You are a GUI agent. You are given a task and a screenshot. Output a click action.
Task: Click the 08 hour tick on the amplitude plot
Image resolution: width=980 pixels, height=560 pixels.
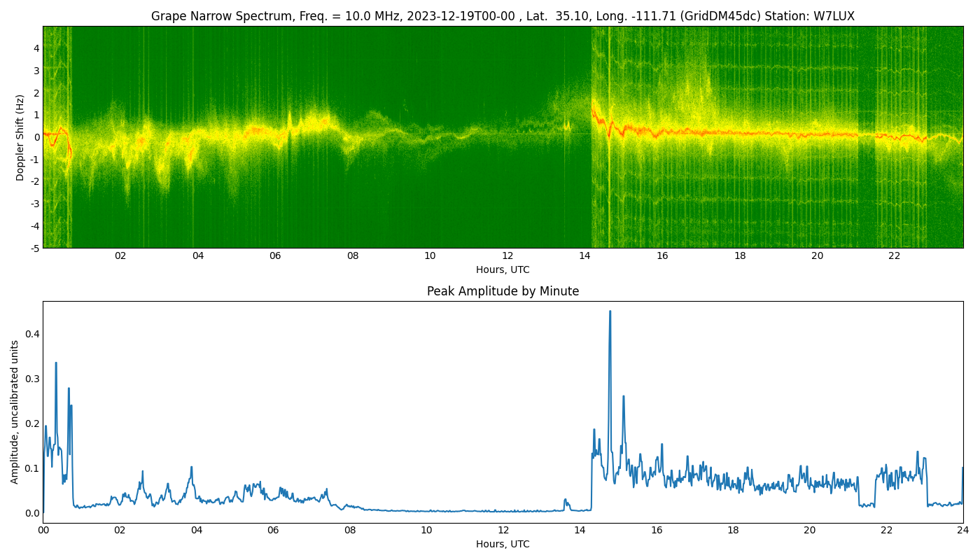pyautogui.click(x=349, y=531)
